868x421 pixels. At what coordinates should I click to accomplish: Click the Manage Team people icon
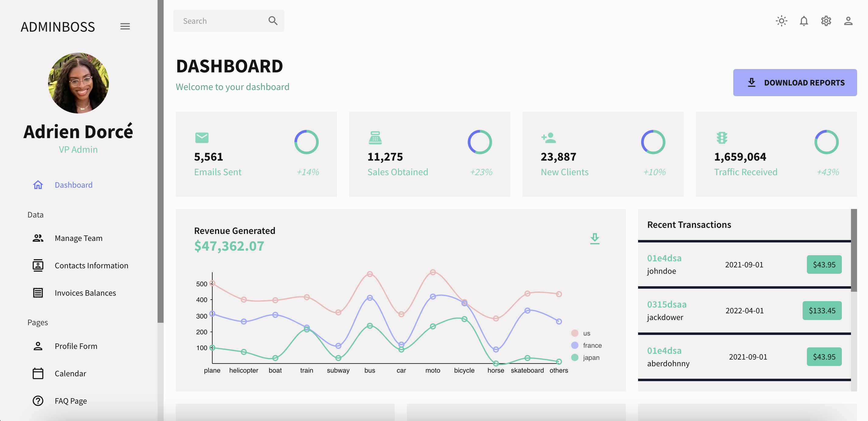(x=38, y=238)
